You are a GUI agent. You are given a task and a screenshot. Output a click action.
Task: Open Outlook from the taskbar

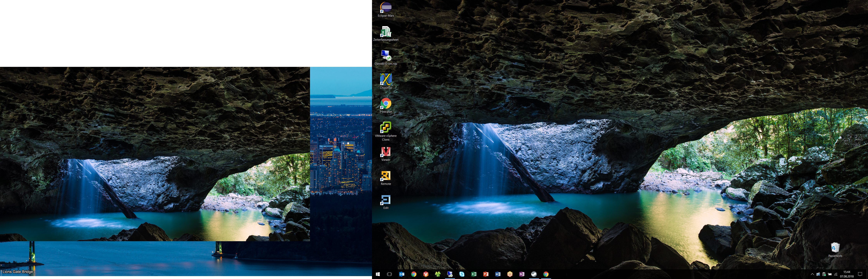click(402, 274)
